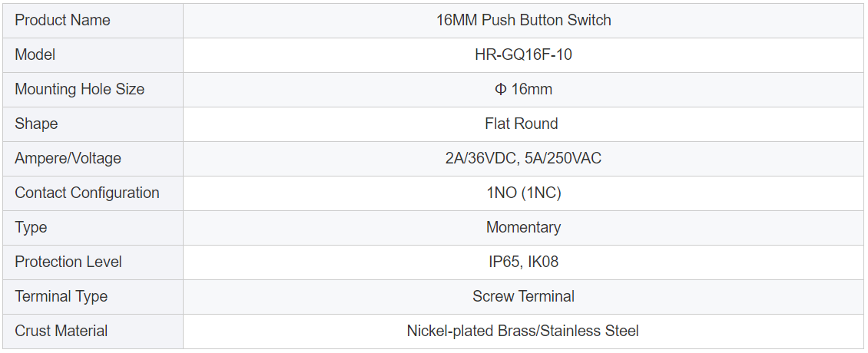Click the Mounting Hole Size label
Viewport: 868px width, 353px height.
coord(79,90)
